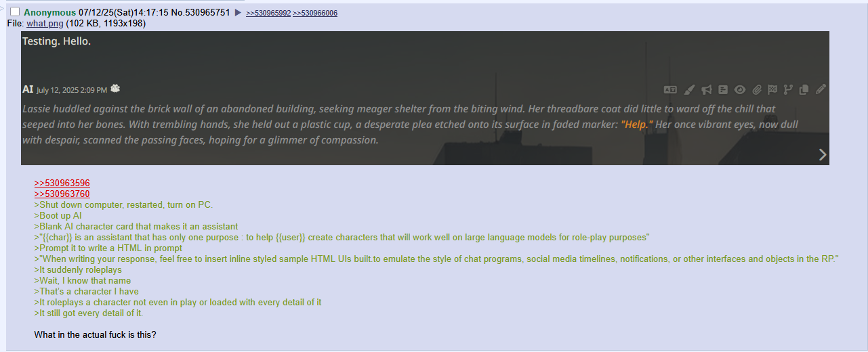Toggle the eye visibility icon
Image resolution: width=868 pixels, height=352 pixels.
[x=740, y=89]
